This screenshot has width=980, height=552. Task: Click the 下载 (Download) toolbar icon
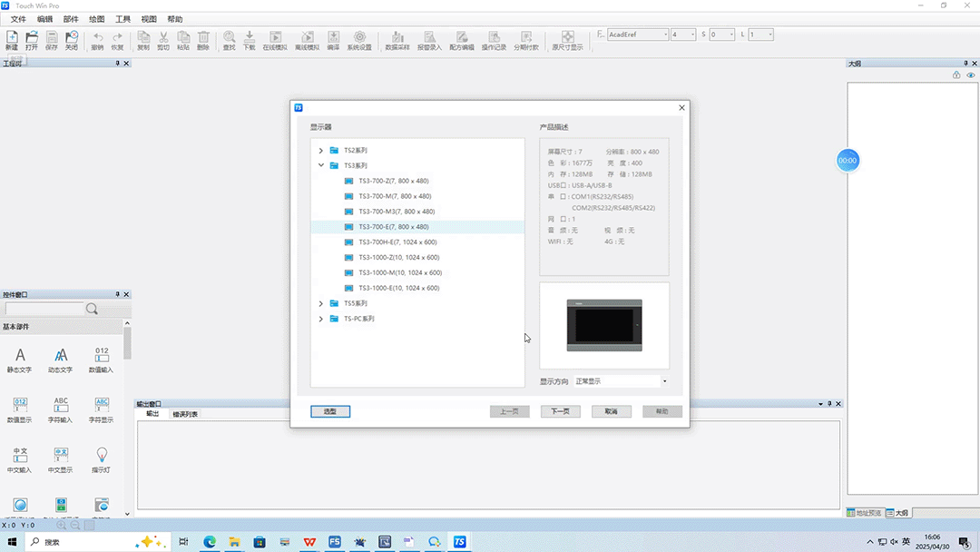pyautogui.click(x=250, y=41)
